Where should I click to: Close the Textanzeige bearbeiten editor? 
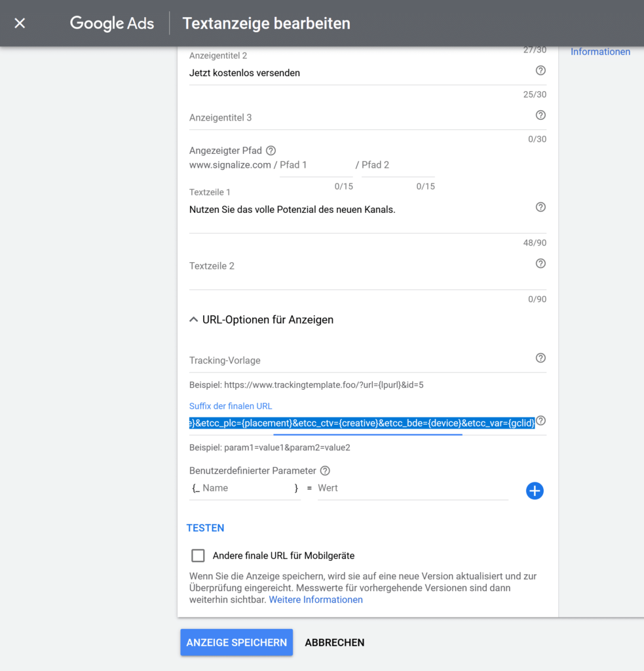pos(20,23)
